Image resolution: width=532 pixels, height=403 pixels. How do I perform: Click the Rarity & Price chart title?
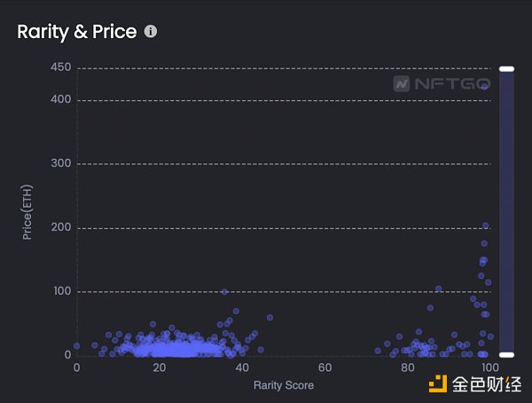click(77, 32)
